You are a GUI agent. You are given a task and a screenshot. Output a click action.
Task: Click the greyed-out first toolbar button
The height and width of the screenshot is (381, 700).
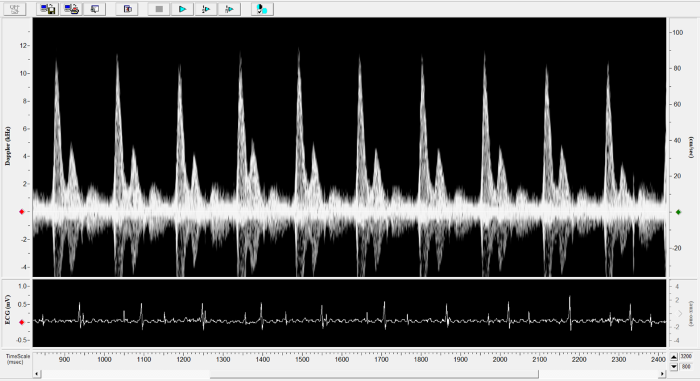(15, 9)
